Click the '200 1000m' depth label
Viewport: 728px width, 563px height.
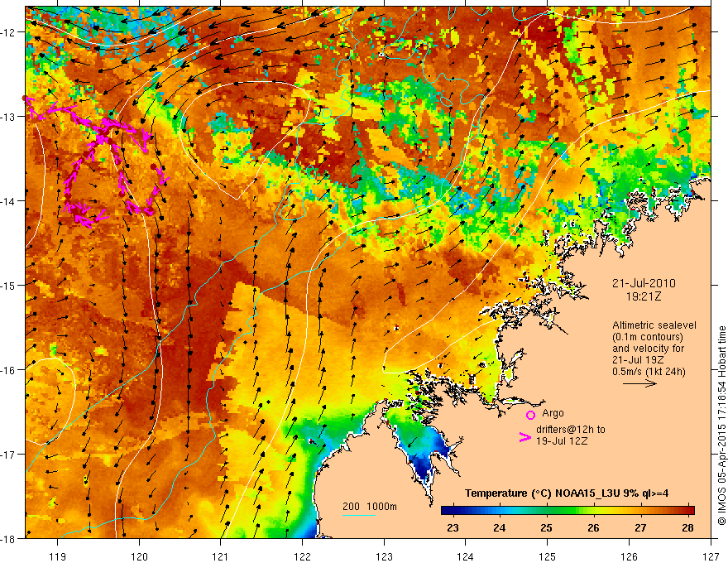[370, 507]
